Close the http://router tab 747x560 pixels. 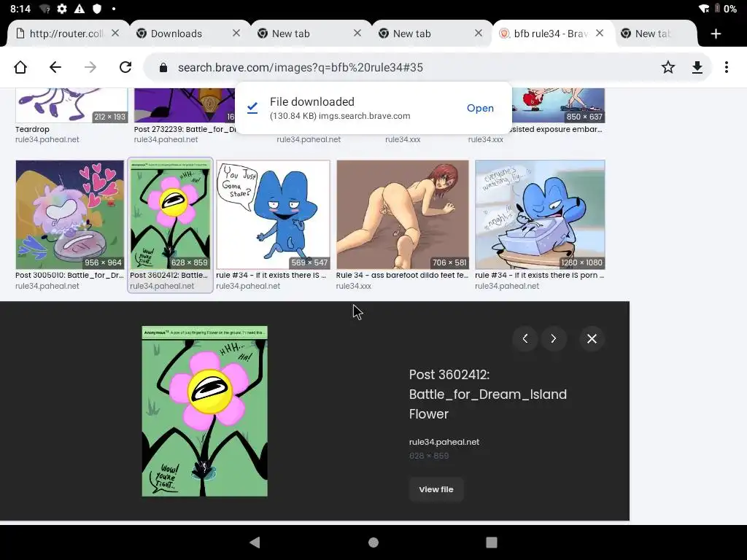115,33
